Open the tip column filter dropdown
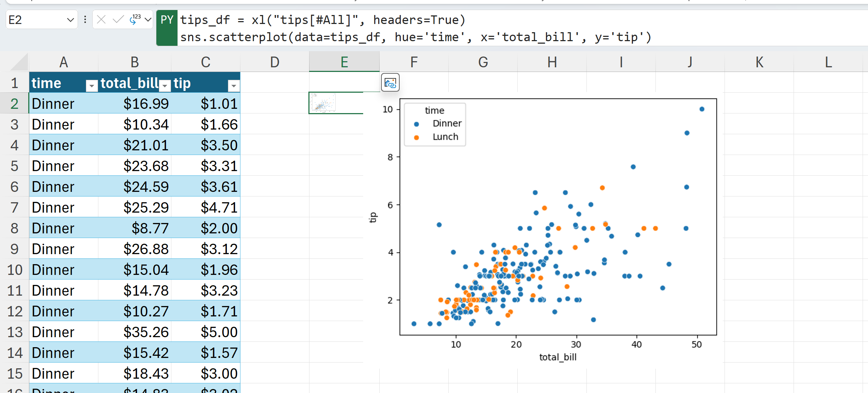 click(x=233, y=86)
